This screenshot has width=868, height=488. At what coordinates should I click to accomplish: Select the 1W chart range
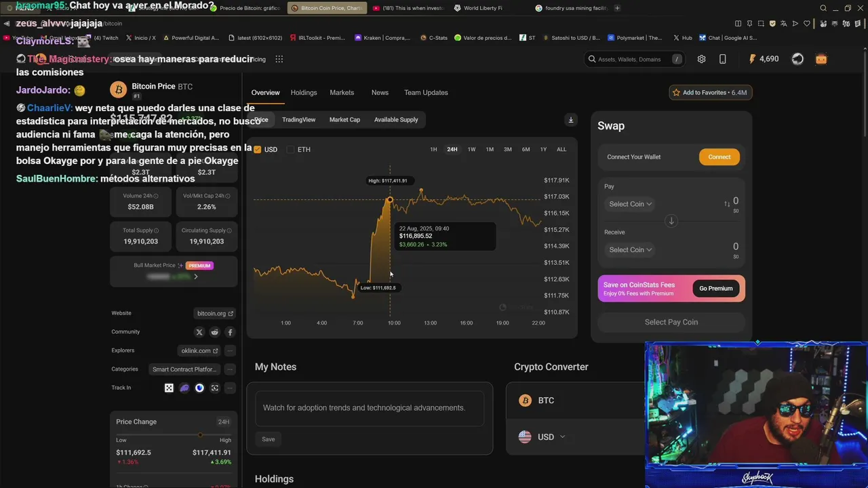click(x=471, y=149)
